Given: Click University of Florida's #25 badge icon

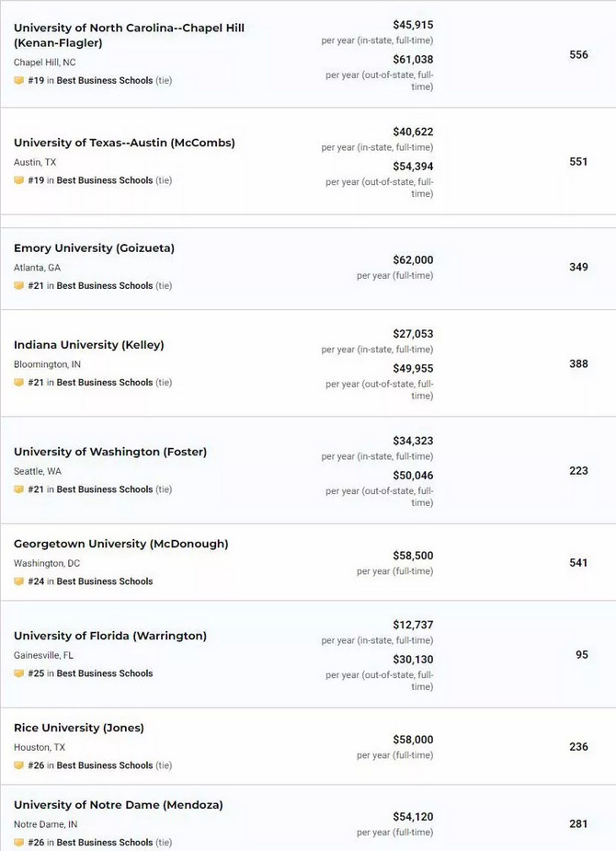Looking at the screenshot, I should [19, 673].
